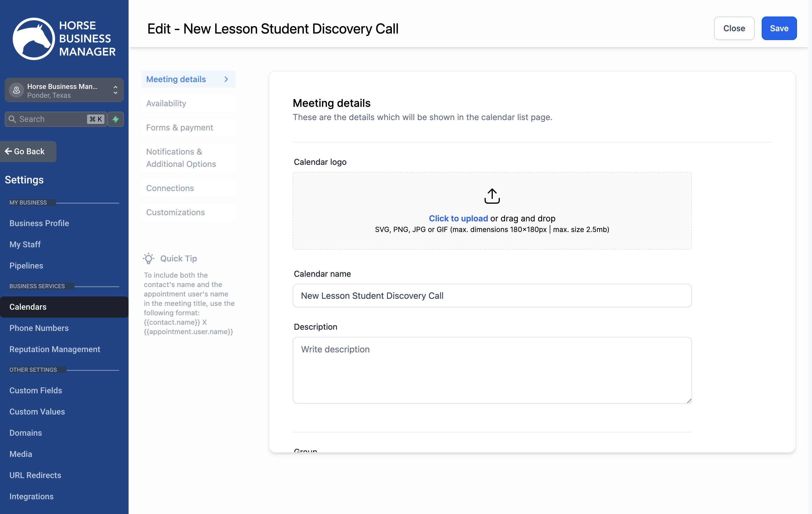
Task: Click the 'Click to upload' link
Action: pyautogui.click(x=458, y=218)
